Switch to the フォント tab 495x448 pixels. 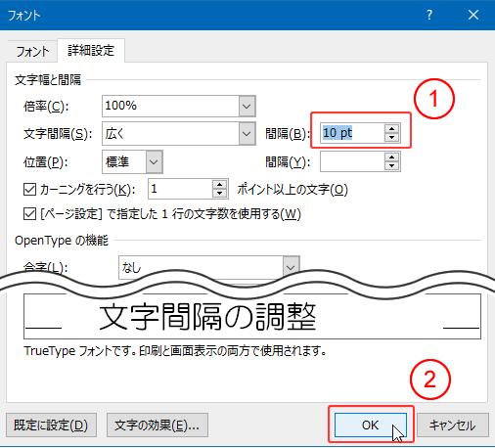(32, 51)
